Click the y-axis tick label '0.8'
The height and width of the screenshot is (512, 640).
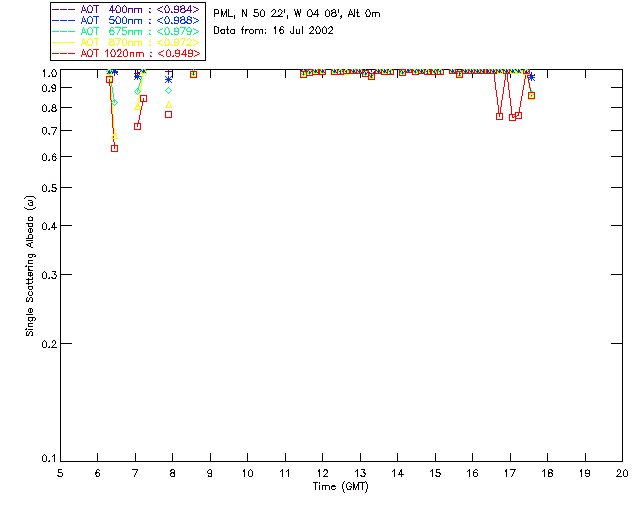point(49,108)
